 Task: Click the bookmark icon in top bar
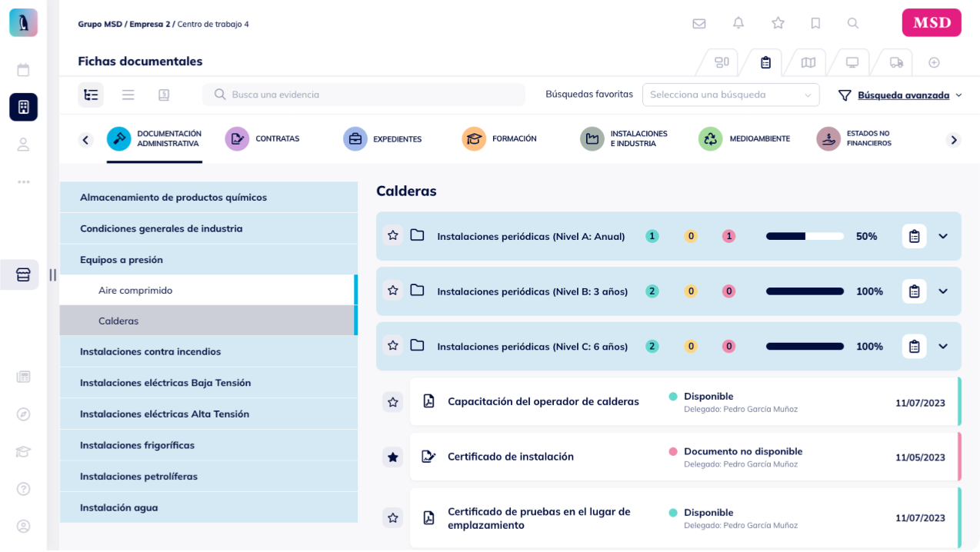[815, 23]
